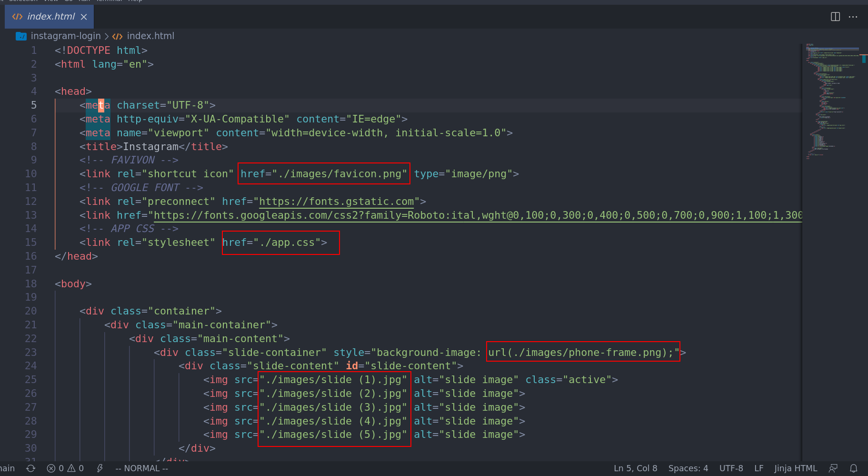Viewport: 868px width, 476px height.
Task: Click the folder icon in the breadcrumb
Action: click(x=21, y=36)
